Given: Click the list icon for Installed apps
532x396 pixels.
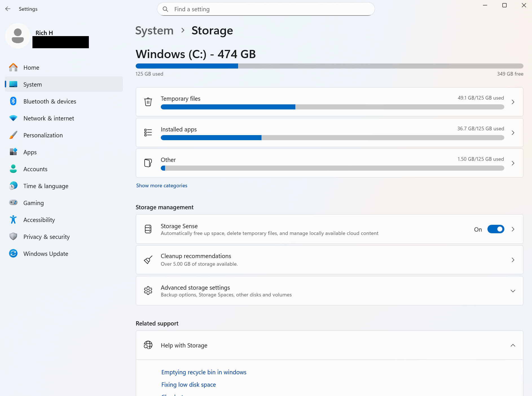Looking at the screenshot, I should click(148, 133).
